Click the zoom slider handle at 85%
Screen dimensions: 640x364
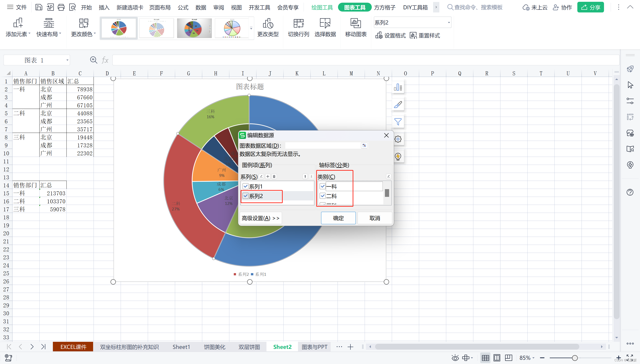coord(575,358)
